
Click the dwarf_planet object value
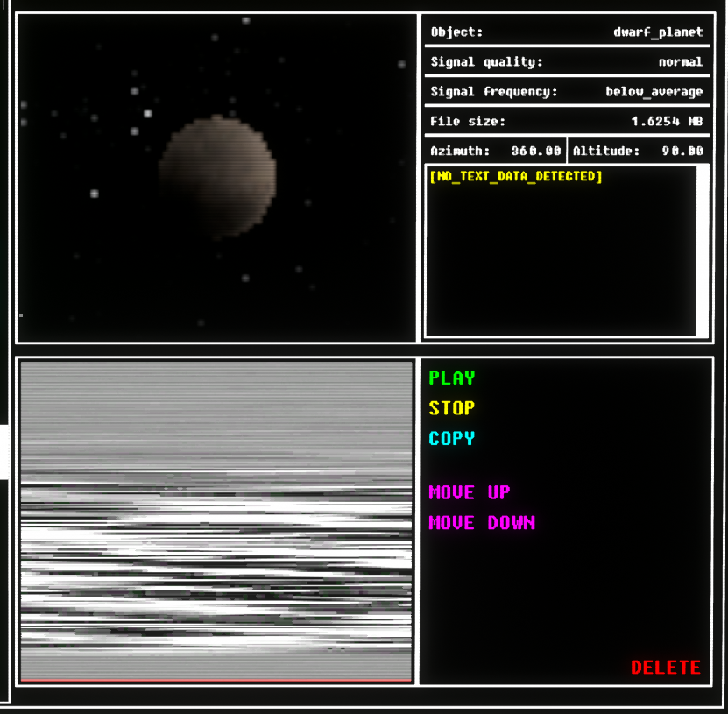pyautogui.click(x=658, y=32)
